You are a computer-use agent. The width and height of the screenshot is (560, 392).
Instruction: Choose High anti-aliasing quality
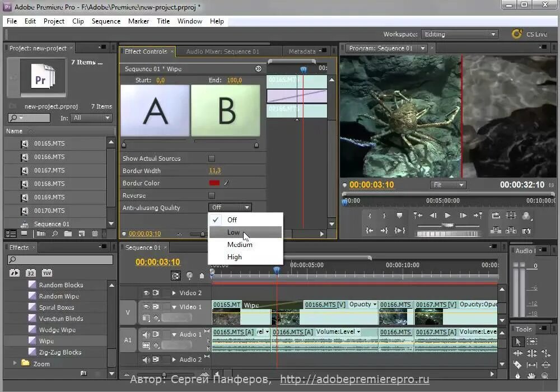coord(245,257)
